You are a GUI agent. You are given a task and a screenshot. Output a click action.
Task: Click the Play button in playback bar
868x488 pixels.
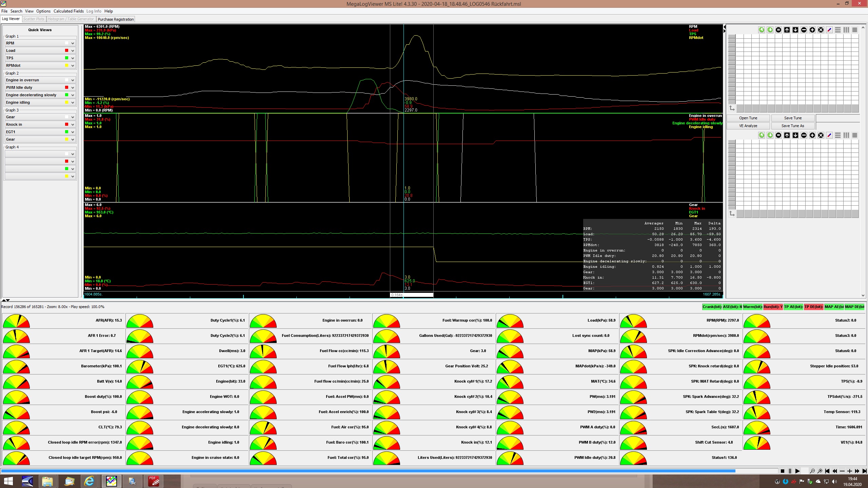pos(797,471)
